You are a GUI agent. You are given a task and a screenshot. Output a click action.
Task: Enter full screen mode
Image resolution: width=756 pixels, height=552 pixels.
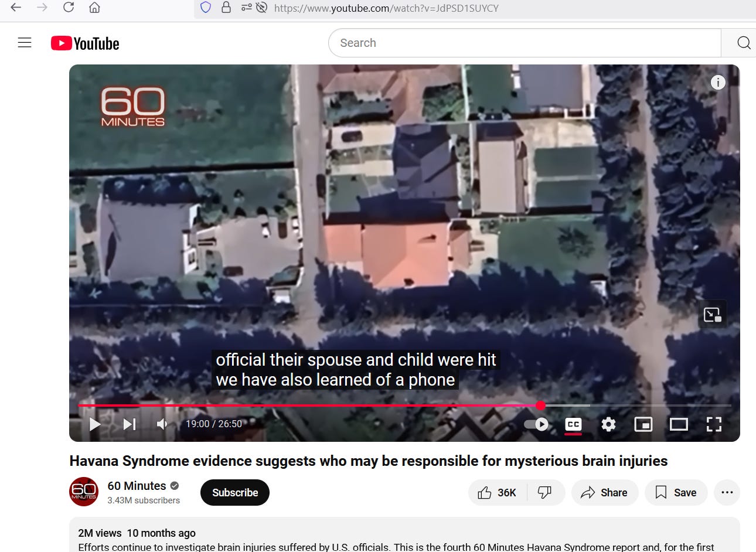(714, 424)
